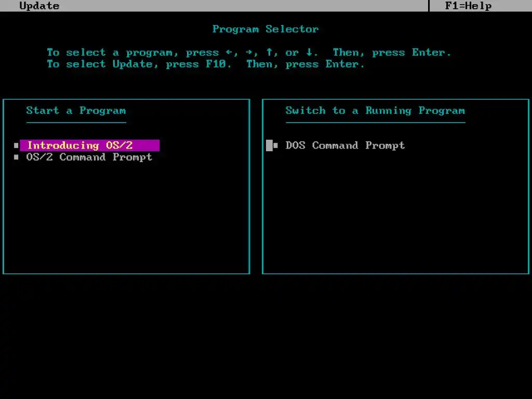Switch to DOS Command Prompt

pyautogui.click(x=345, y=145)
